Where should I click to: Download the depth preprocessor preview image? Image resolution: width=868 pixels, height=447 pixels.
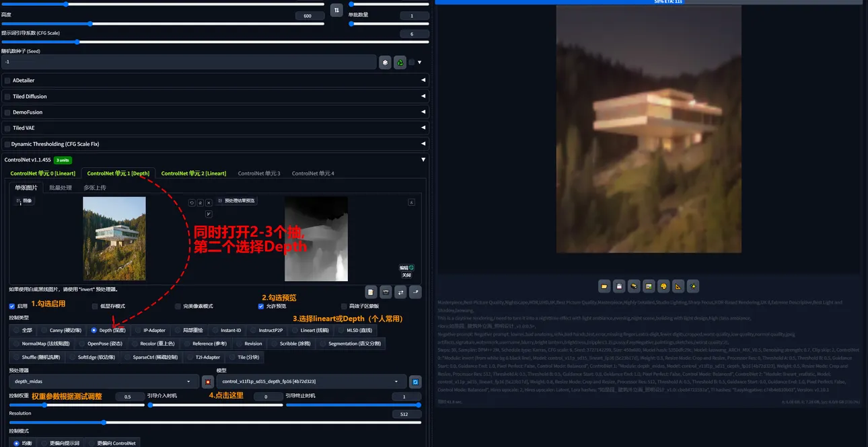point(412,202)
